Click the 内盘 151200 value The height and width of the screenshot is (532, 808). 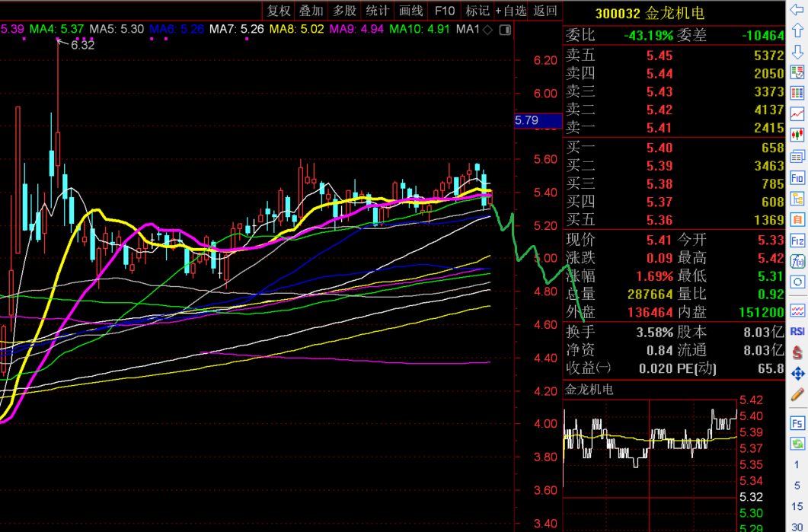761,313
